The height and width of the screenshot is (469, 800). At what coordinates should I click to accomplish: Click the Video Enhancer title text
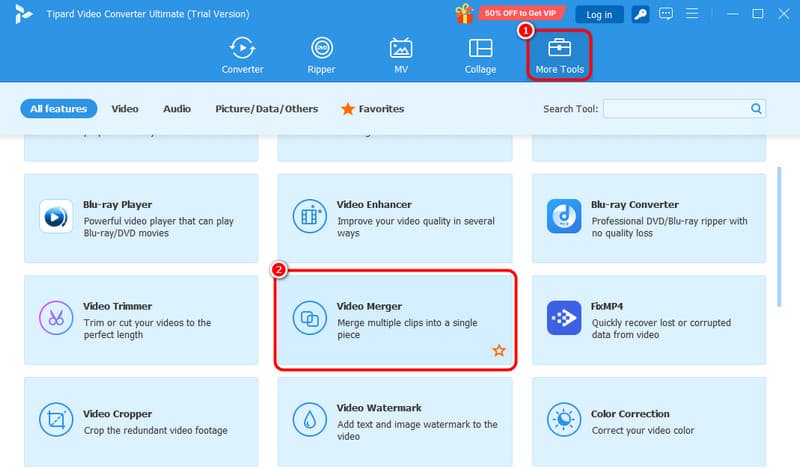tap(374, 205)
